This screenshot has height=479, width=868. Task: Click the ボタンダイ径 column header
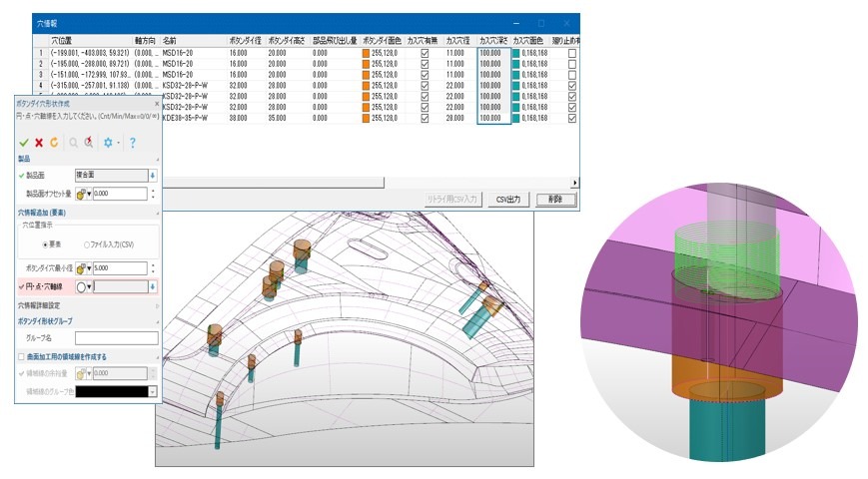tap(245, 40)
